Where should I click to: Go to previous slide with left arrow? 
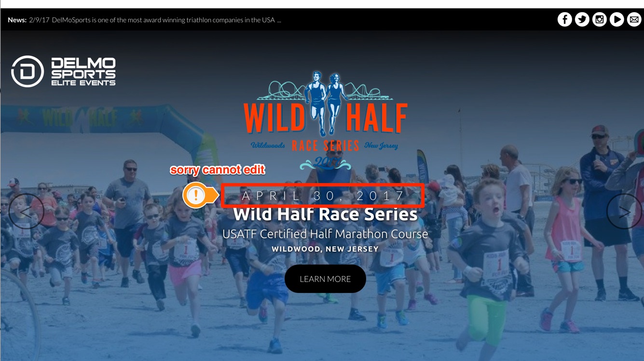26,211
